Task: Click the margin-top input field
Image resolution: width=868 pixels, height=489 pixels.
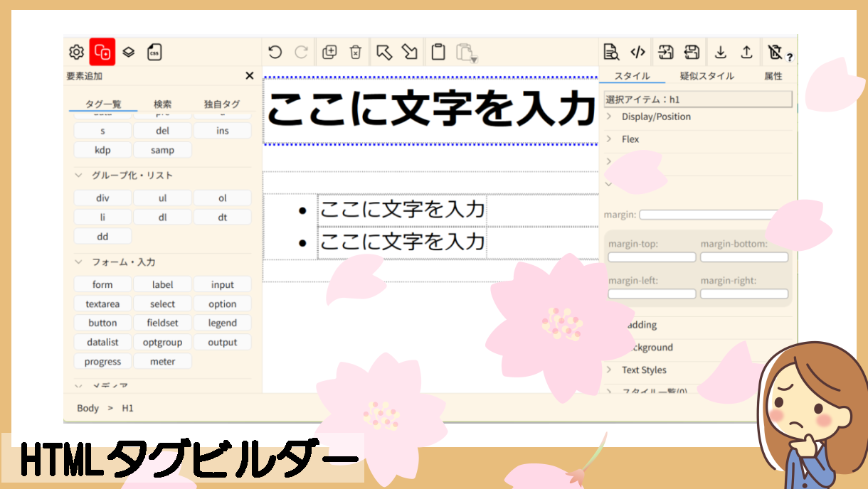Action: 652,257
